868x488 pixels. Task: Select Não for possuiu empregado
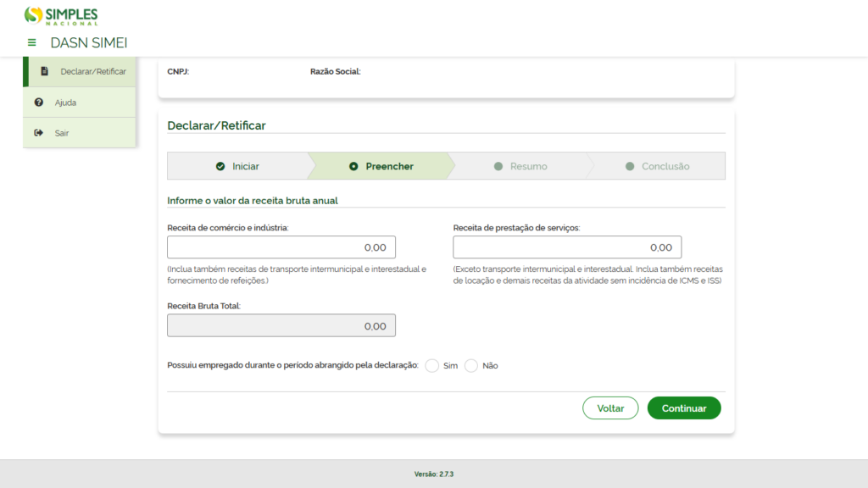coord(471,366)
